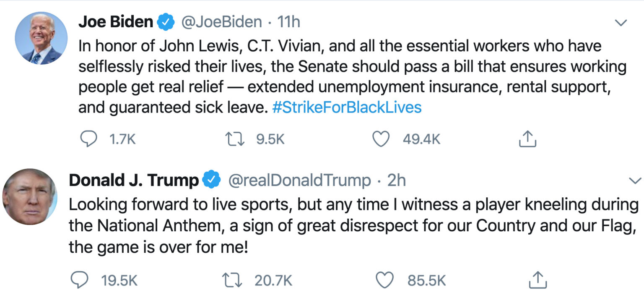Open the Donald J. Trump display name
Viewport: 644px width, 301px height.
(134, 180)
